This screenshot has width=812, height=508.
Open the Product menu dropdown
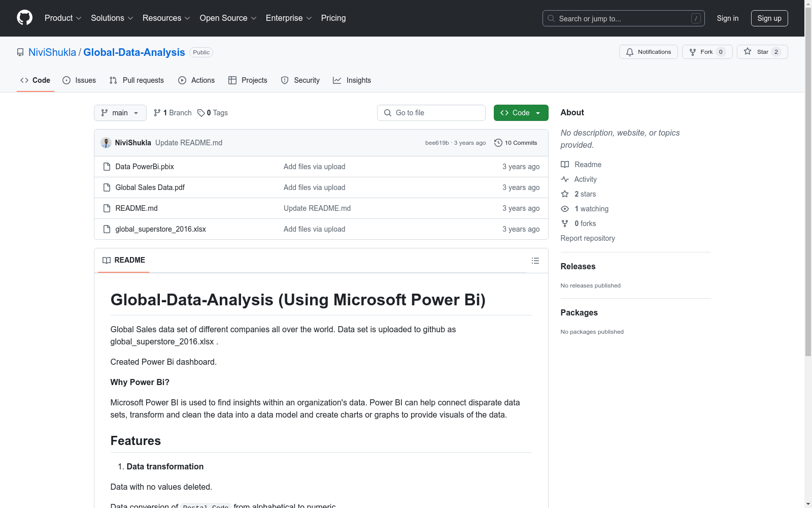coord(63,18)
